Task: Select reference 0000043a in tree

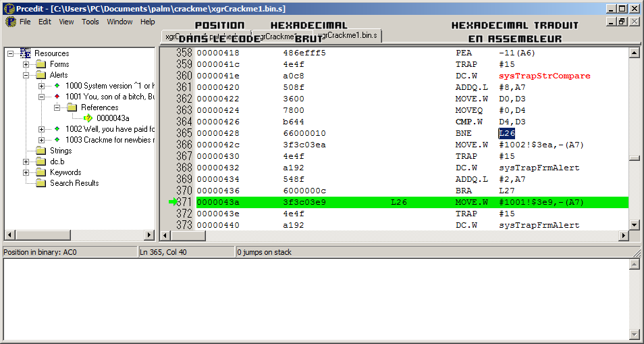Action: click(113, 118)
